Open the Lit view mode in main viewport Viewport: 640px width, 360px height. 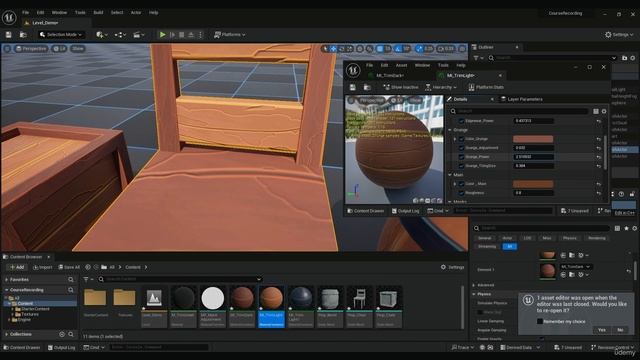60,49
